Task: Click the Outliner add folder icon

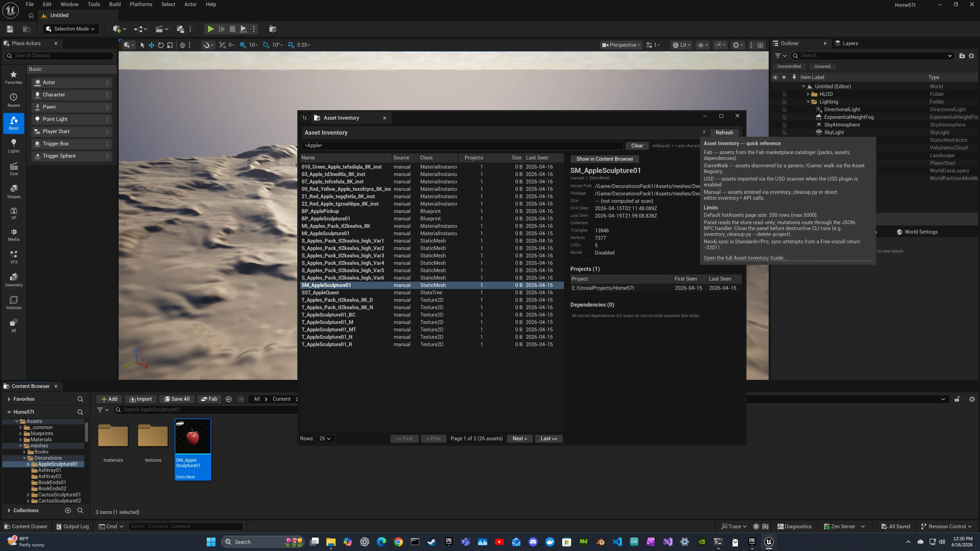Action: pyautogui.click(x=962, y=56)
